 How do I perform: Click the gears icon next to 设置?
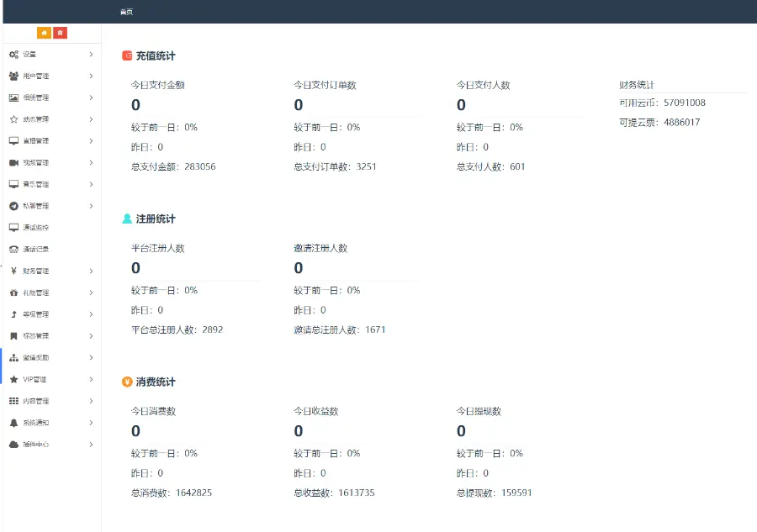(x=13, y=55)
